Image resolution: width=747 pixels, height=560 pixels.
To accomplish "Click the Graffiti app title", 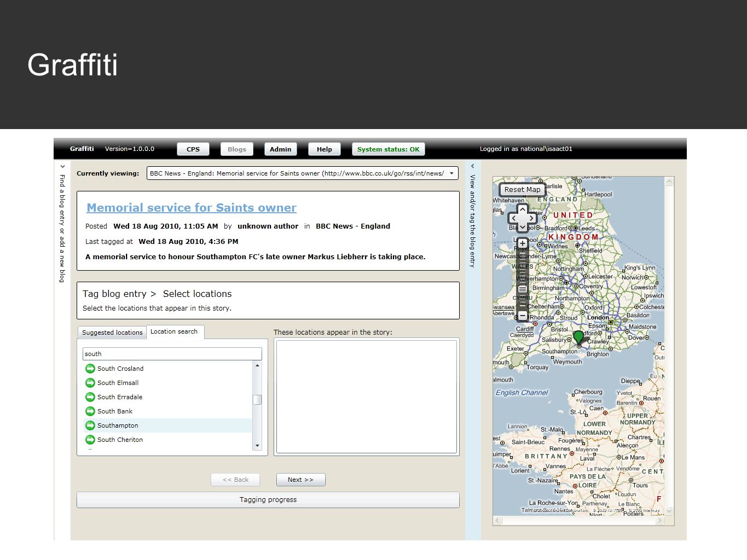I will point(82,149).
